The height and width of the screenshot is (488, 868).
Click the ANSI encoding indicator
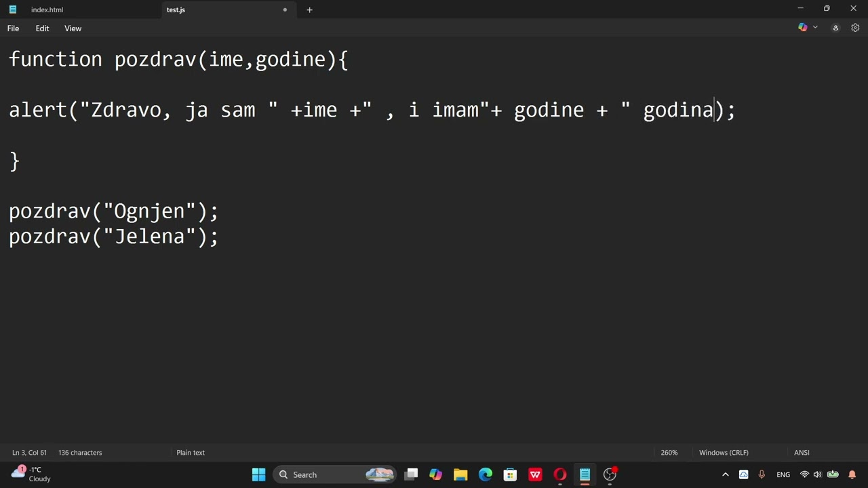click(802, 453)
